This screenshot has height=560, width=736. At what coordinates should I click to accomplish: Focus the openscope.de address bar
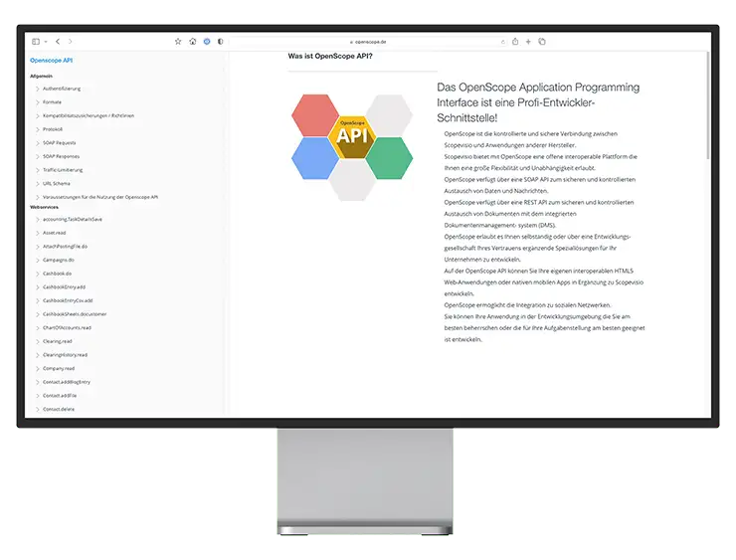(368, 42)
